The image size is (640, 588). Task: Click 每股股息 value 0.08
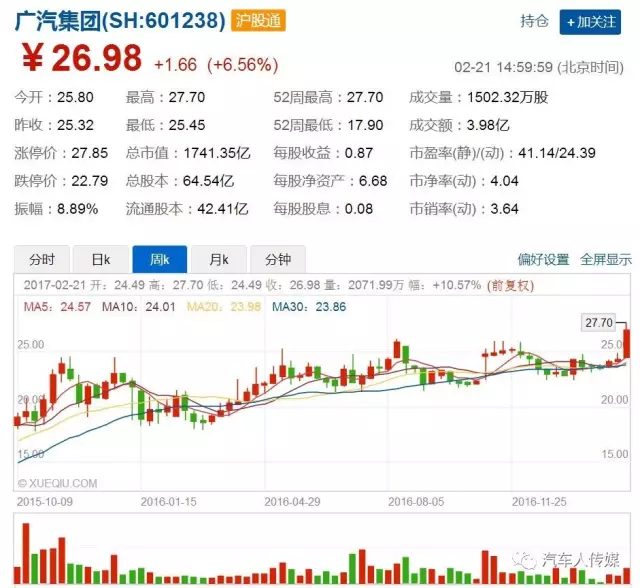point(359,209)
